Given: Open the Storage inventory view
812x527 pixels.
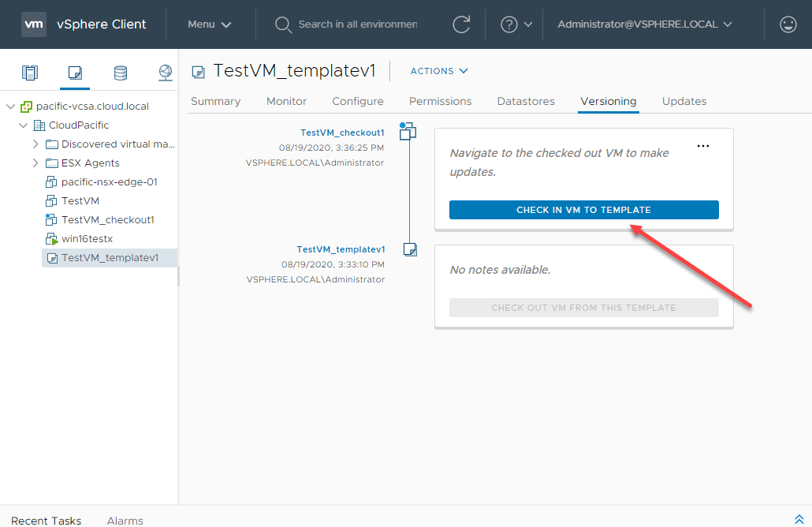Looking at the screenshot, I should click(x=120, y=73).
